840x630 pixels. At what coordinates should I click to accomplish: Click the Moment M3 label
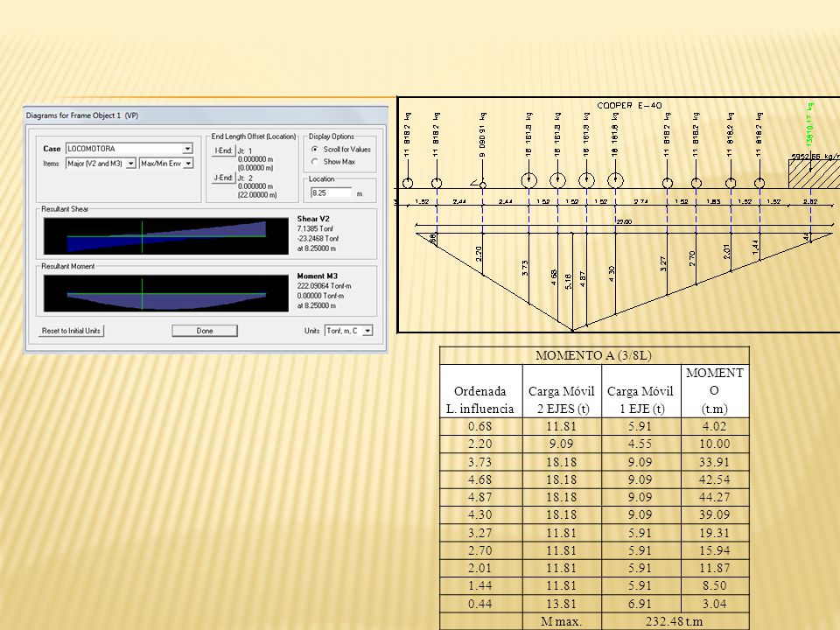click(x=317, y=276)
